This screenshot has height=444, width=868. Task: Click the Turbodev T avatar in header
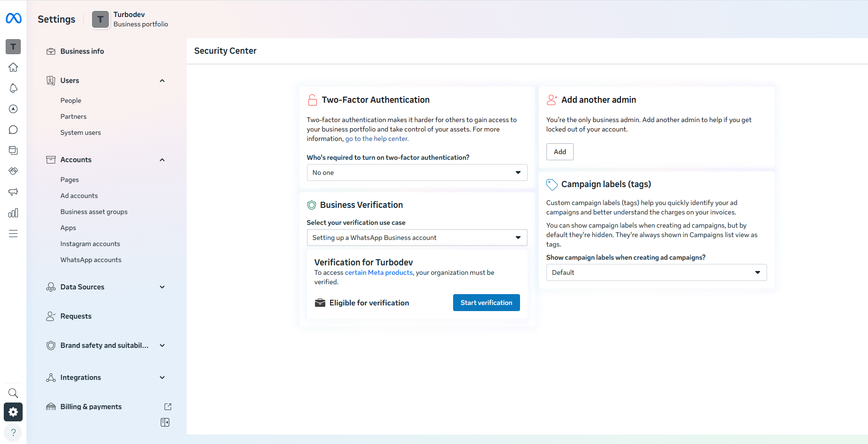click(x=100, y=19)
